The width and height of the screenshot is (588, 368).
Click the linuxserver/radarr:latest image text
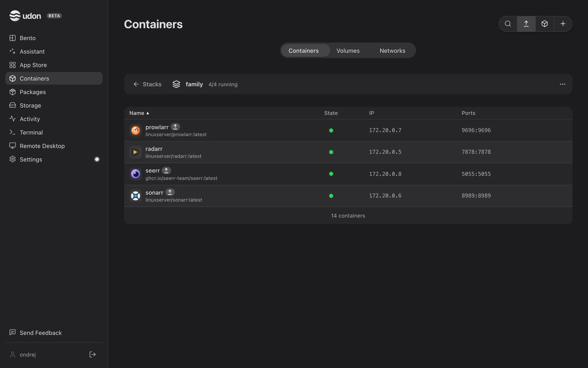173,156
